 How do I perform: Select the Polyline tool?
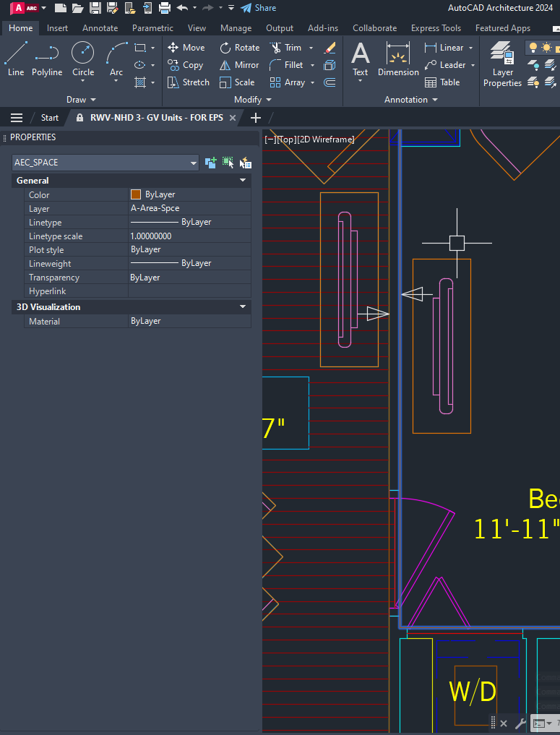point(47,59)
